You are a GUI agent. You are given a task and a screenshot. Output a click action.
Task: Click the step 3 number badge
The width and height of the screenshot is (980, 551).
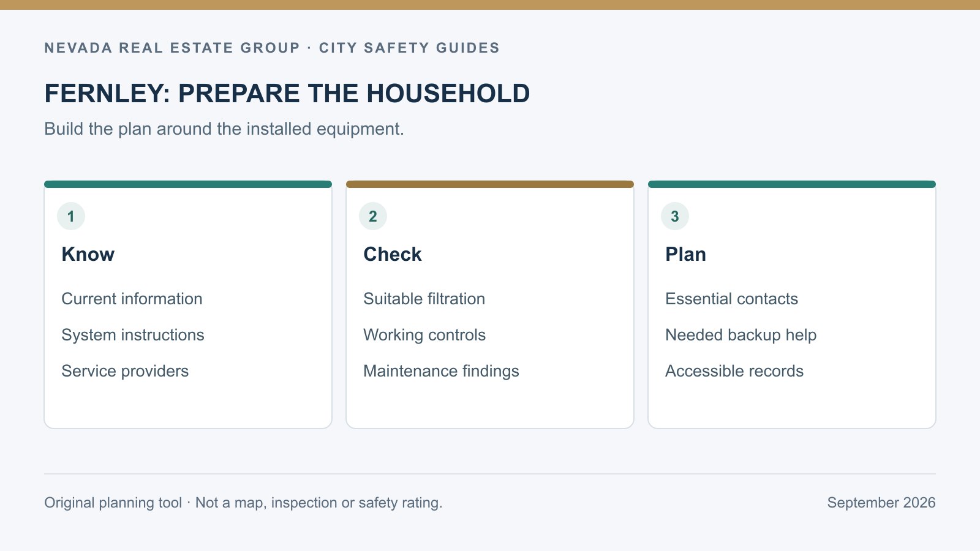tap(675, 216)
